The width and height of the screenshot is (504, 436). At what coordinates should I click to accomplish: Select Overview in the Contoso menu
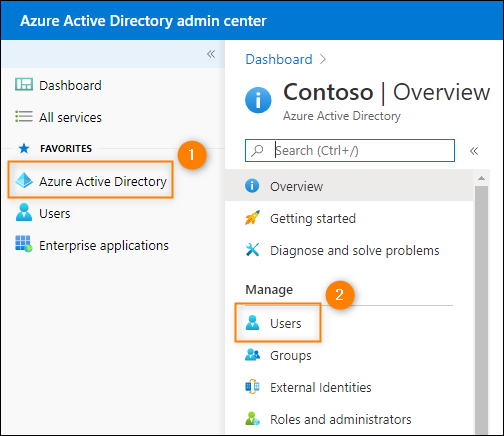point(349,186)
